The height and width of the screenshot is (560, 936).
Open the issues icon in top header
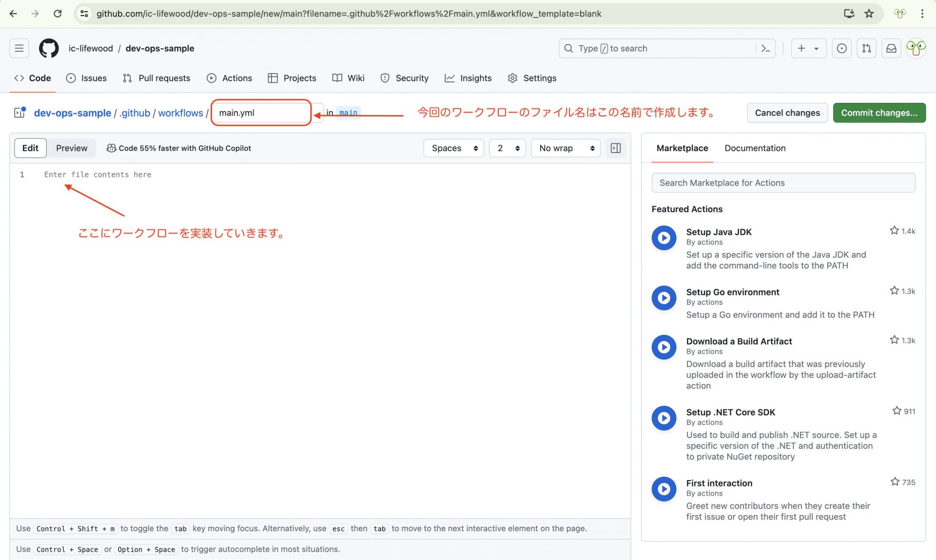pyautogui.click(x=841, y=48)
